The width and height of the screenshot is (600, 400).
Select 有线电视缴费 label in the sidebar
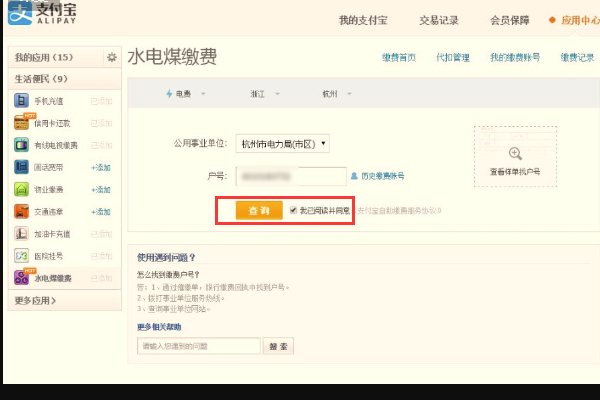pyautogui.click(x=56, y=145)
